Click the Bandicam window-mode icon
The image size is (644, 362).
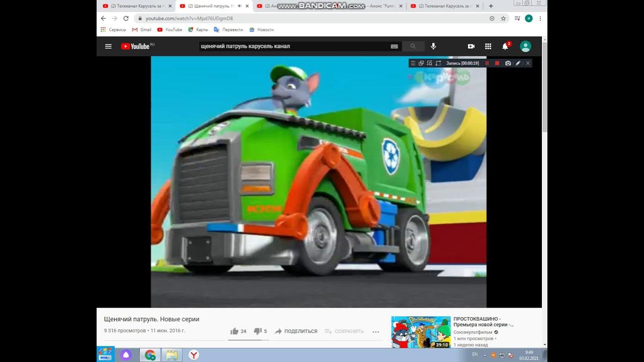click(x=421, y=63)
